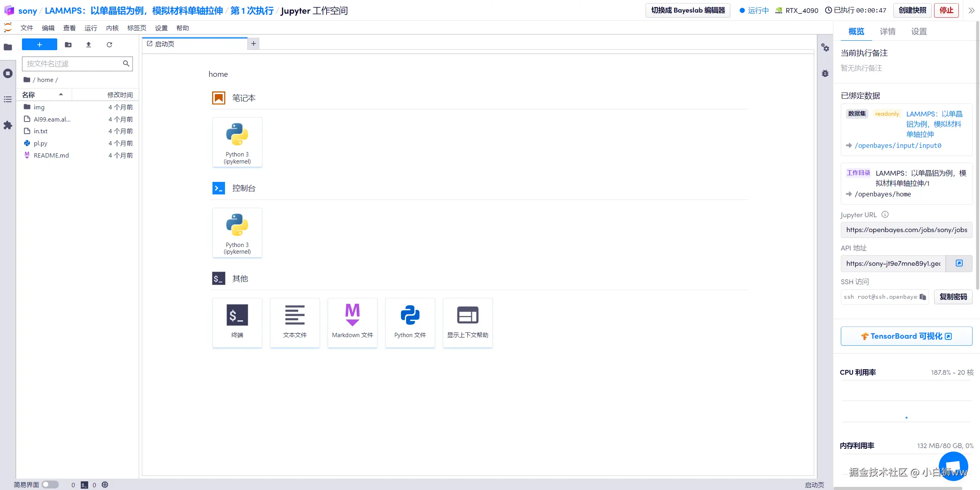Open the extension manager puzzle icon
Screen dimensions: 980x490
8,125
